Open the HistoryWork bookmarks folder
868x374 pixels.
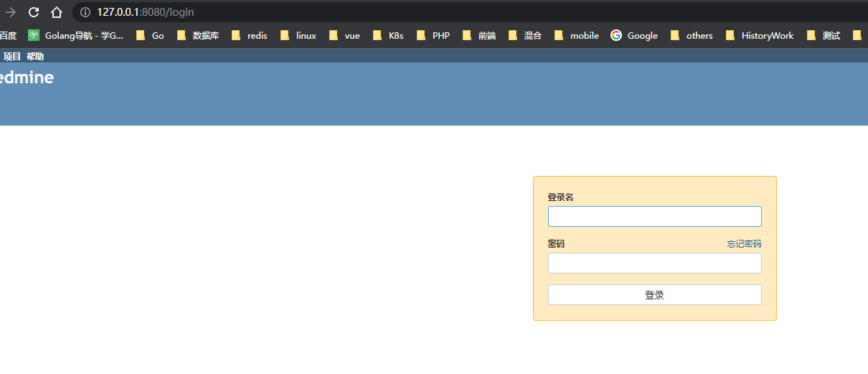(x=760, y=35)
